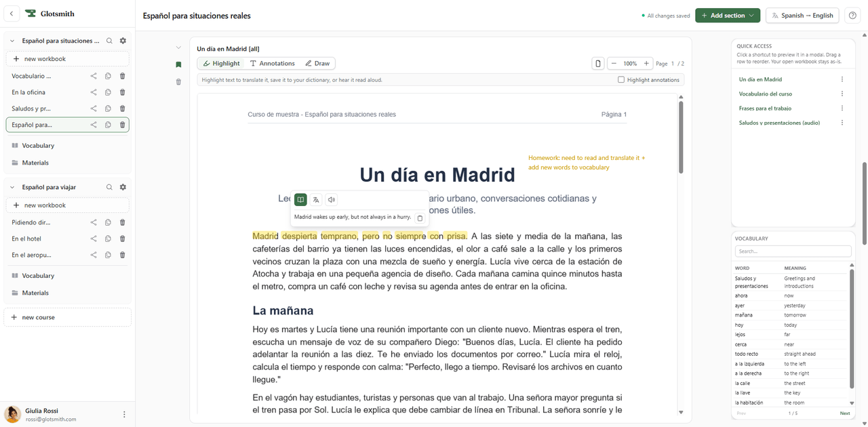868x427 pixels.
Task: Add new workbook in Español para viajar
Action: pyautogui.click(x=67, y=205)
